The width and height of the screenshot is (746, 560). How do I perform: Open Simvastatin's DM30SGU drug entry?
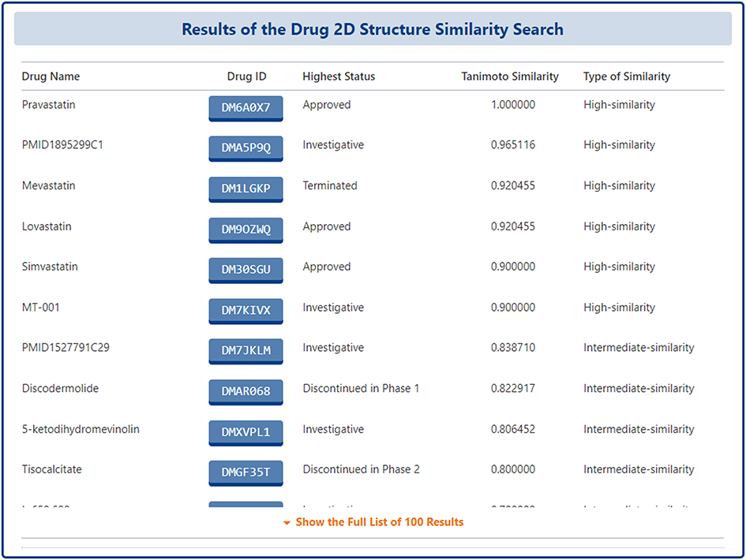click(x=246, y=270)
